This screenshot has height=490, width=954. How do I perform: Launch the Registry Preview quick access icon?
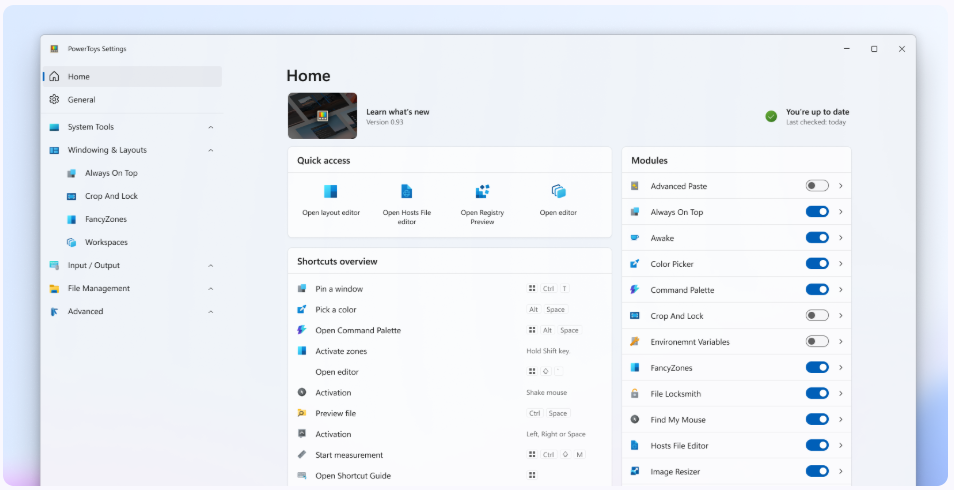coord(482,192)
